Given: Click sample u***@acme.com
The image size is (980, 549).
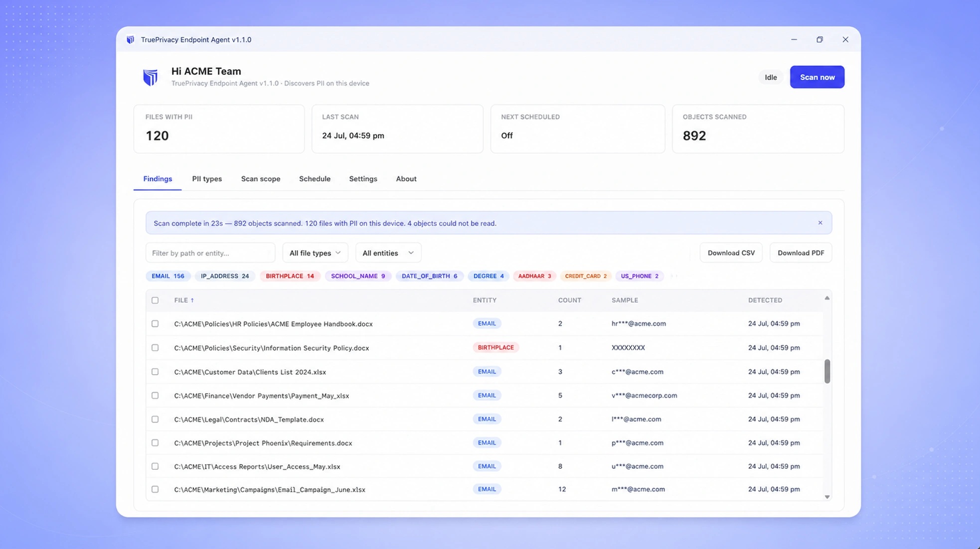Looking at the screenshot, I should tap(638, 466).
